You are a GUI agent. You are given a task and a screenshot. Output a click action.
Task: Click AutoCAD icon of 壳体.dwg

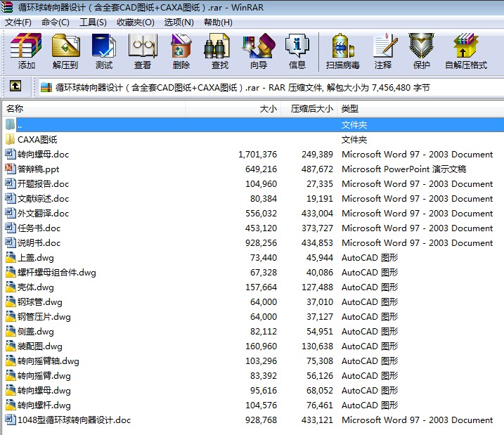tap(11, 287)
